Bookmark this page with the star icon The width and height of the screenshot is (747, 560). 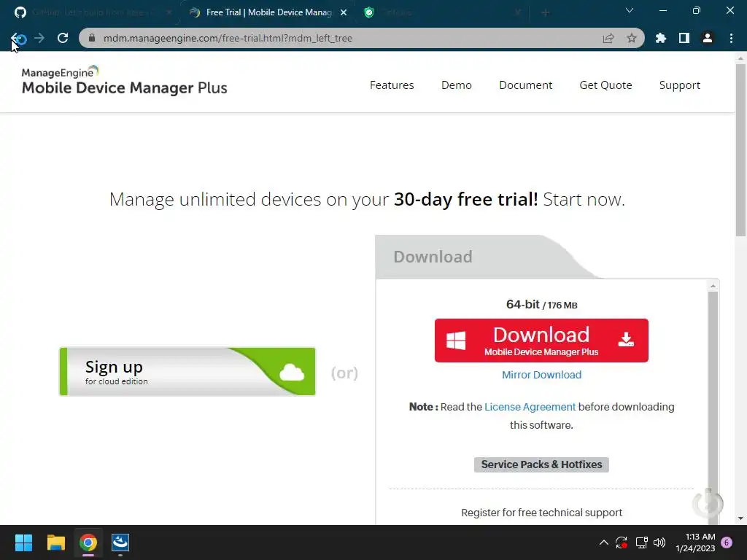pos(632,38)
